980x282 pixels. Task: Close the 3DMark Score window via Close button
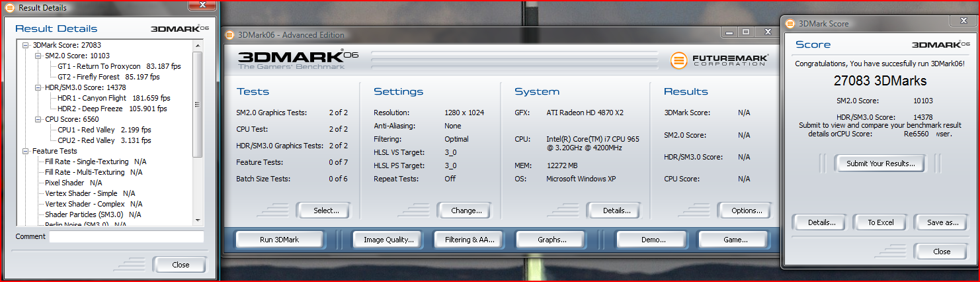tap(940, 252)
